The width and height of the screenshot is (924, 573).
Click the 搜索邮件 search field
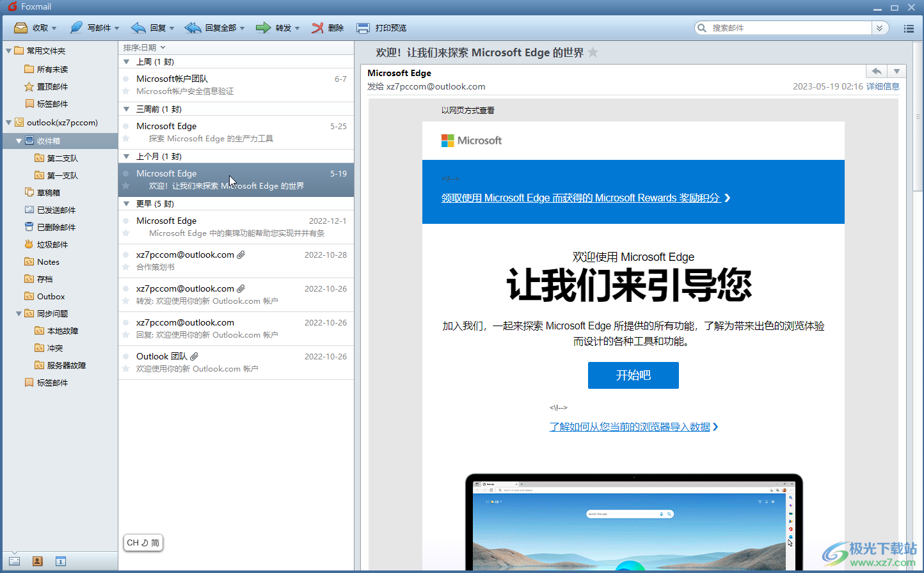click(791, 28)
